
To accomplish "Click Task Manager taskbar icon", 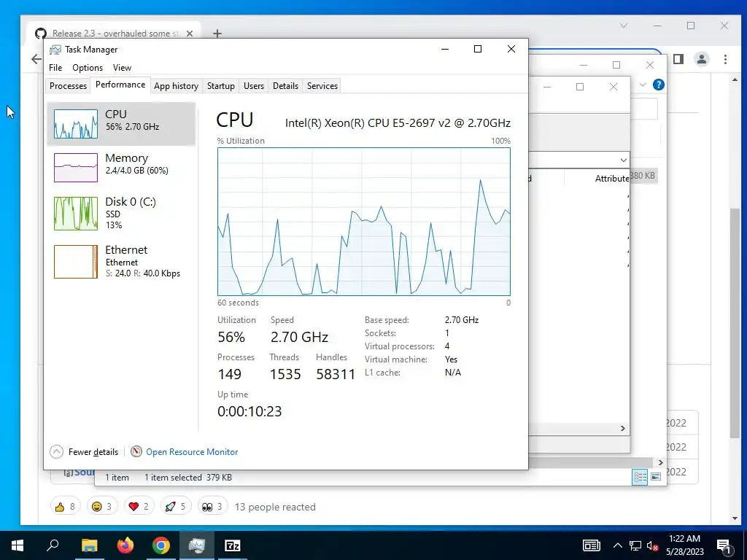I will 197,545.
